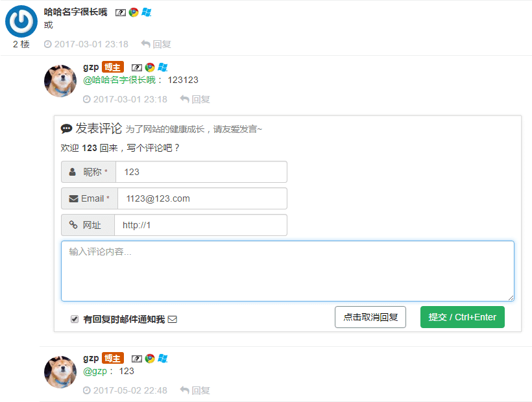
Task: Submit comment with 提交 / Ctrl+Enter button
Action: pos(463,317)
